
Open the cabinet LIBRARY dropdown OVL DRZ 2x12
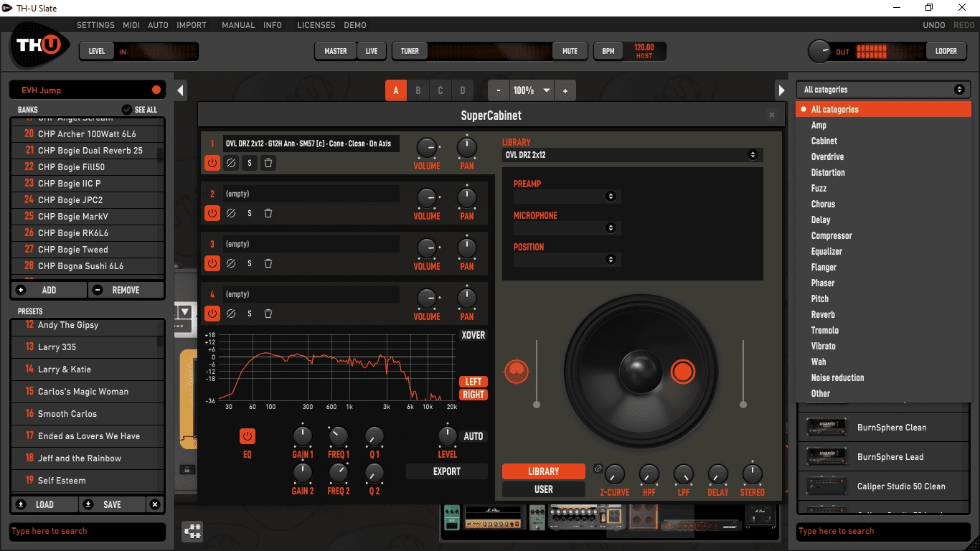(633, 155)
